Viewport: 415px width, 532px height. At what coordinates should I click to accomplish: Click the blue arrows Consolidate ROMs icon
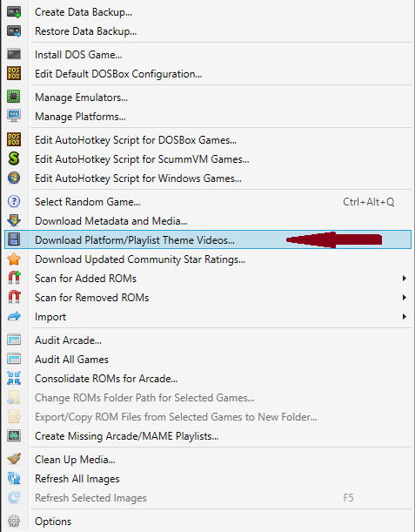(14, 378)
